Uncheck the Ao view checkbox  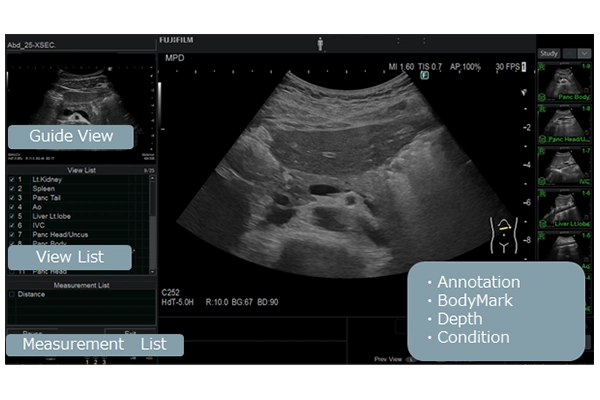[12, 207]
